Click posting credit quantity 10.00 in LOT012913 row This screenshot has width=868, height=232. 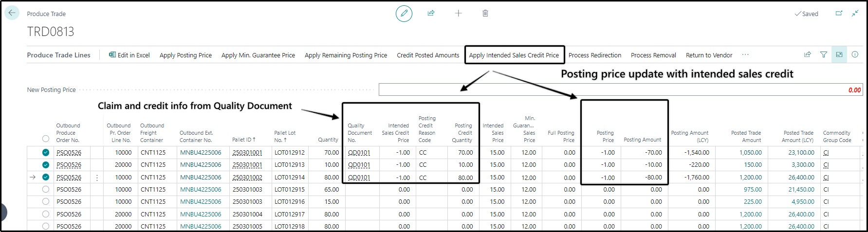tap(465, 165)
